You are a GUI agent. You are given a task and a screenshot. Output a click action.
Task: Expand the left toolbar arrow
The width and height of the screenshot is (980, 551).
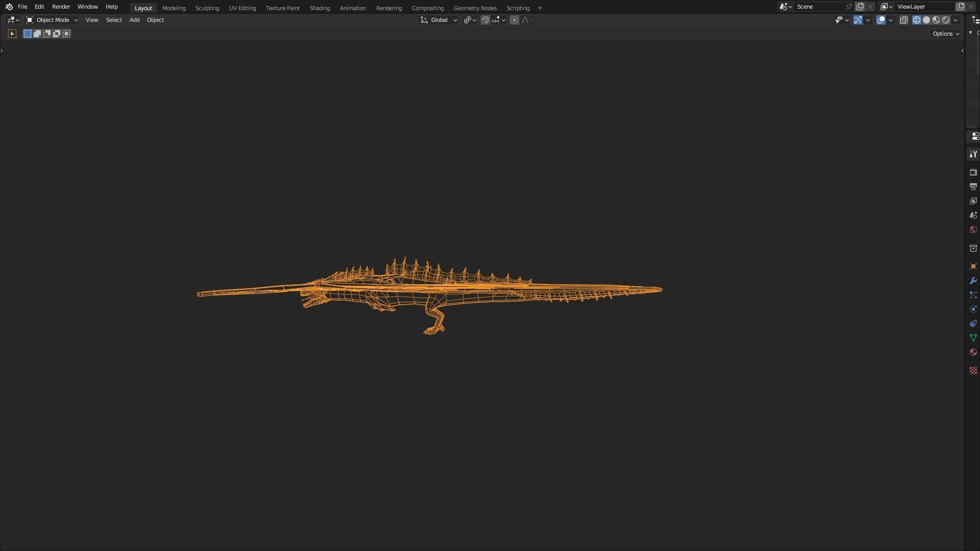[x=2, y=51]
